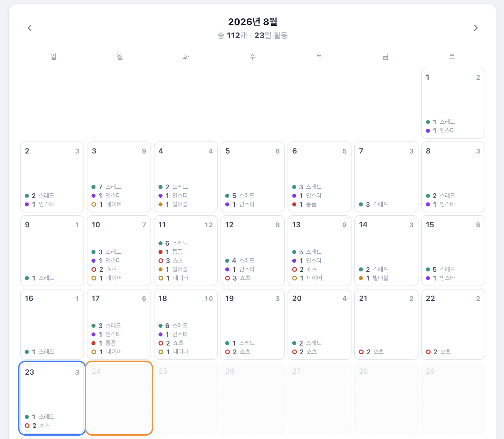The image size is (504, 439).
Task: Click the 2 쇼츠 entry on day 23
Action: tap(38, 426)
